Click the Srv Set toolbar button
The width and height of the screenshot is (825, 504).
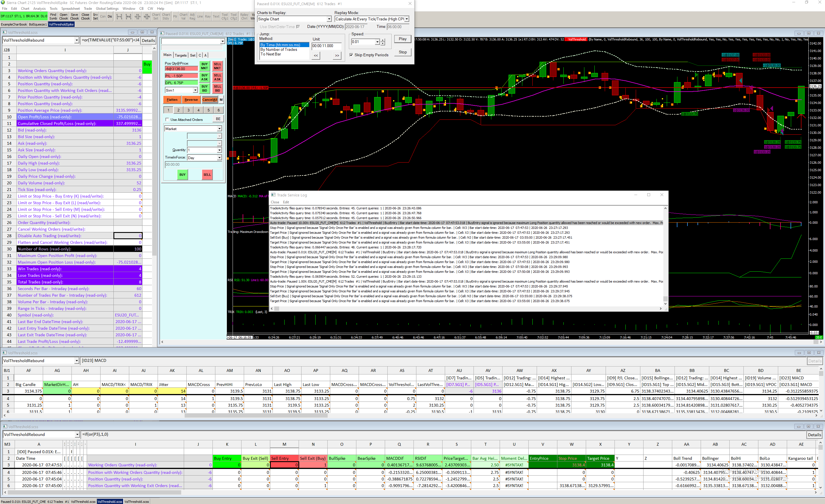pos(95,16)
